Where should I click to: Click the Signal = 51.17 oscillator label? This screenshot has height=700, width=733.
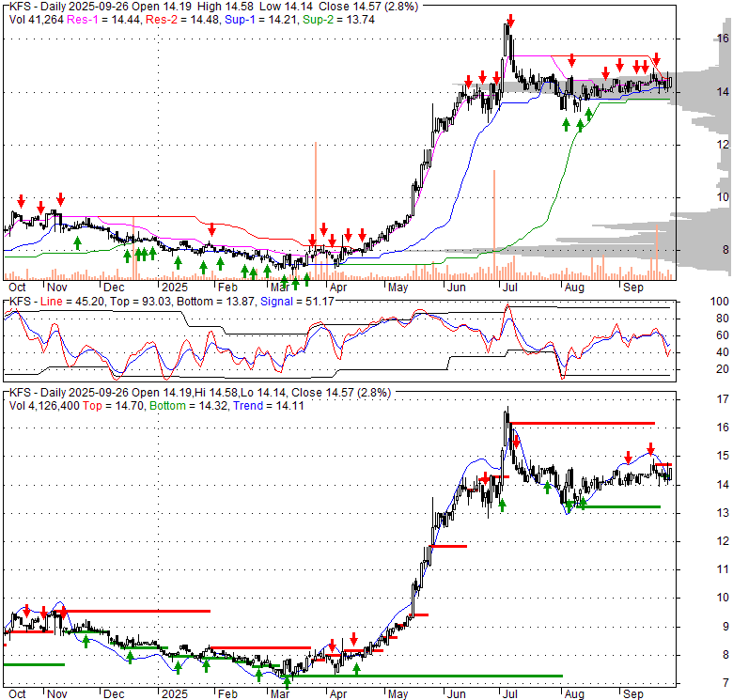click(297, 302)
